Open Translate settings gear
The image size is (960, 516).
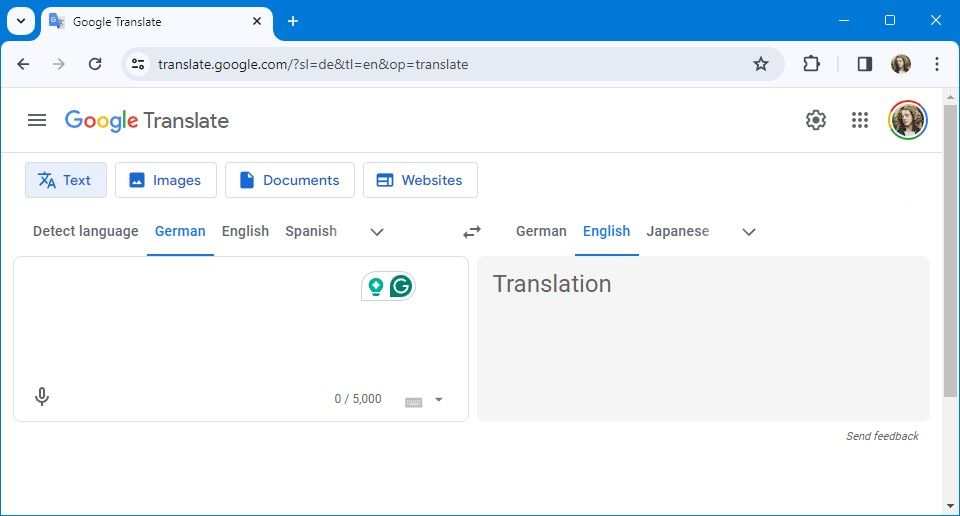(816, 120)
